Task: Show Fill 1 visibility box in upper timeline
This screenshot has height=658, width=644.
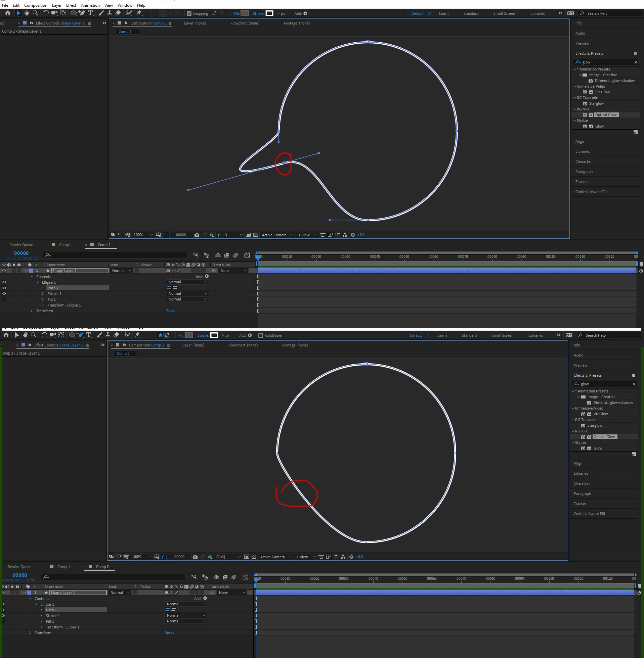Action: point(4,299)
